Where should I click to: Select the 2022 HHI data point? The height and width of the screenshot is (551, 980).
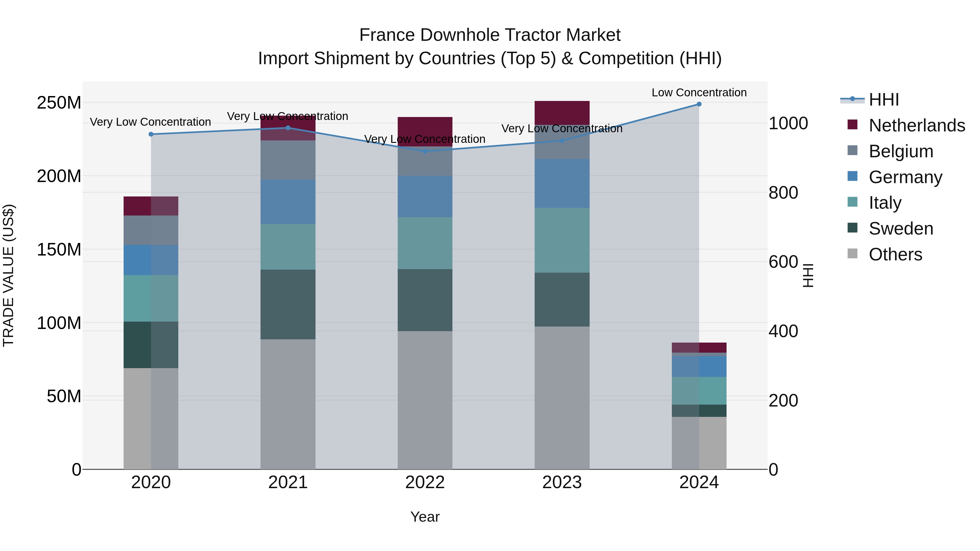(x=425, y=151)
